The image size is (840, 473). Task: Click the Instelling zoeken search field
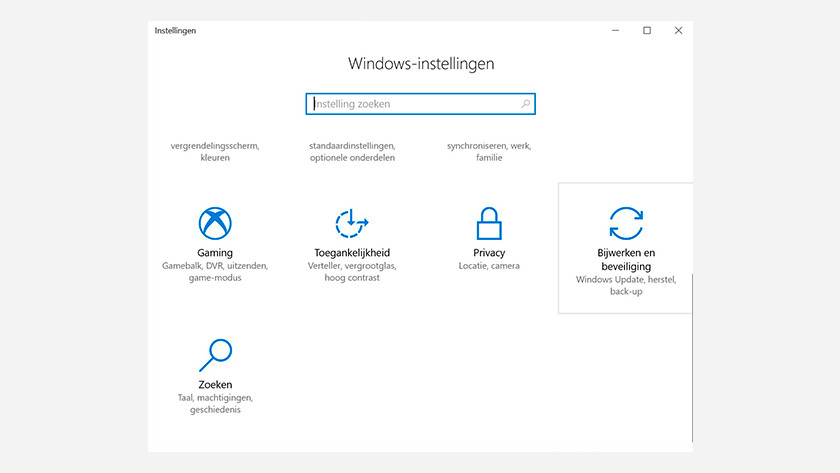[421, 104]
